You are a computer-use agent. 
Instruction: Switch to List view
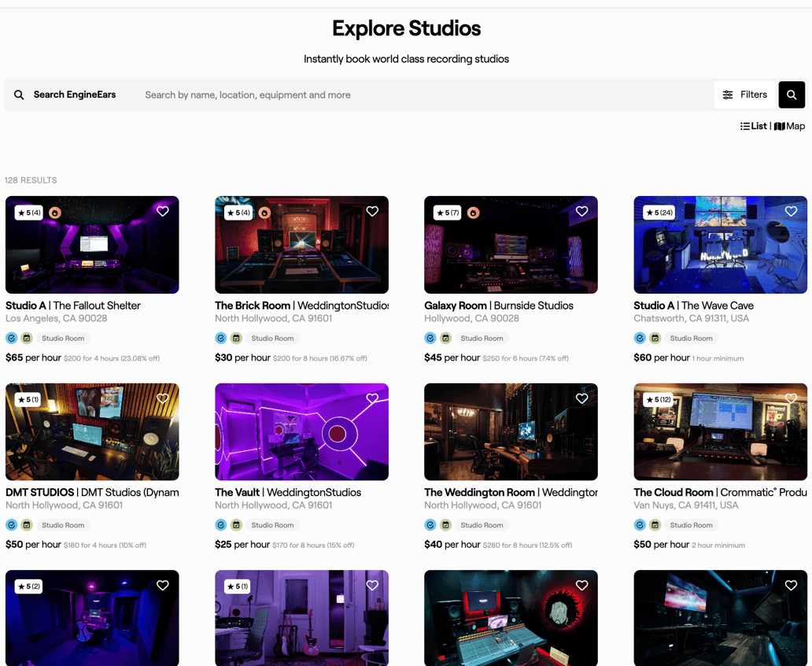coord(754,126)
